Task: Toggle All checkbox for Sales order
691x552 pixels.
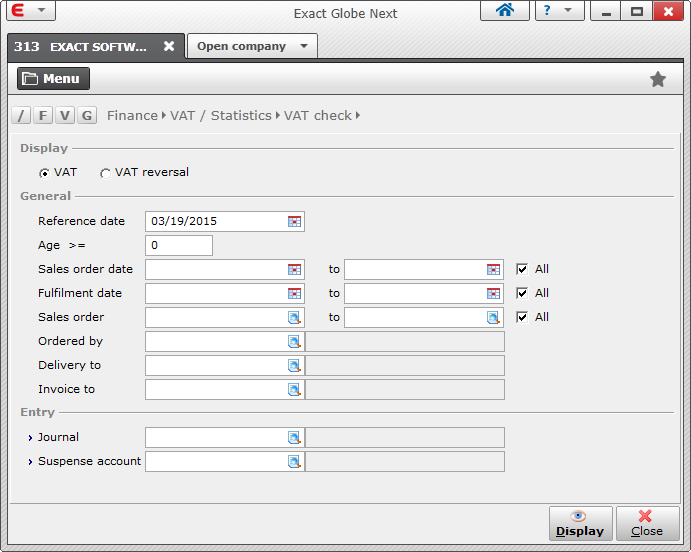Action: [x=522, y=317]
